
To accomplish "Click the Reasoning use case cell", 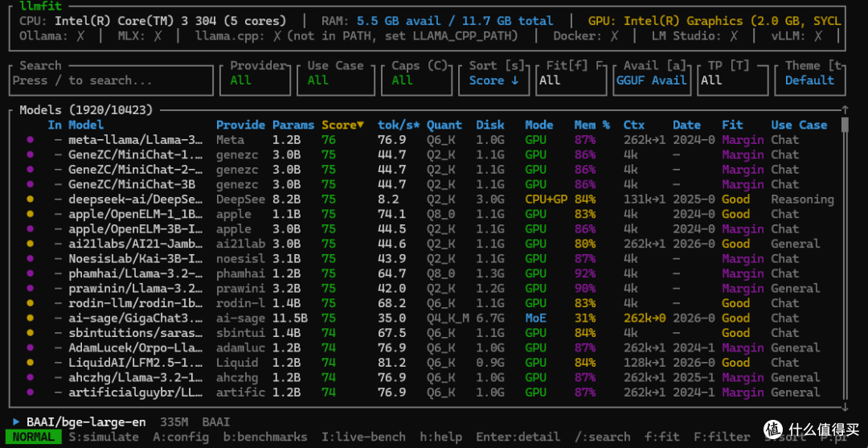I will pyautogui.click(x=803, y=199).
